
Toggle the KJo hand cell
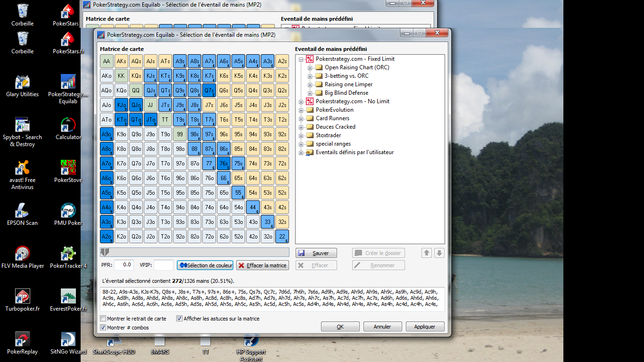[121, 105]
